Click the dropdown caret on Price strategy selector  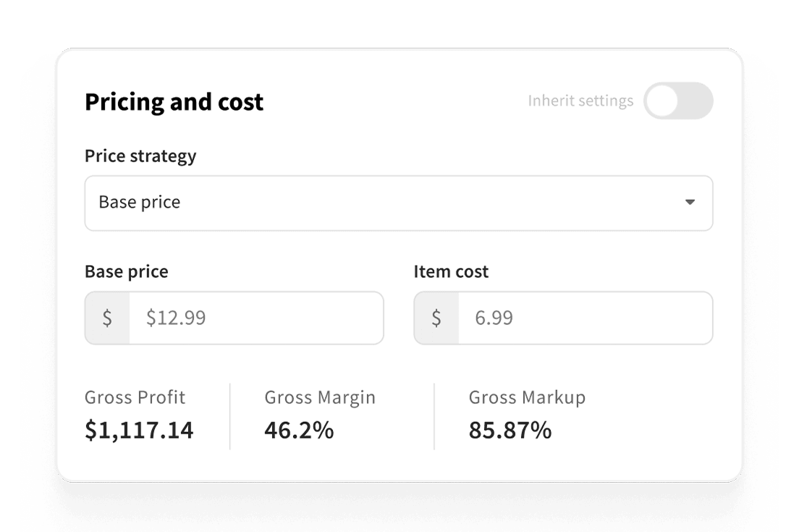(x=690, y=203)
